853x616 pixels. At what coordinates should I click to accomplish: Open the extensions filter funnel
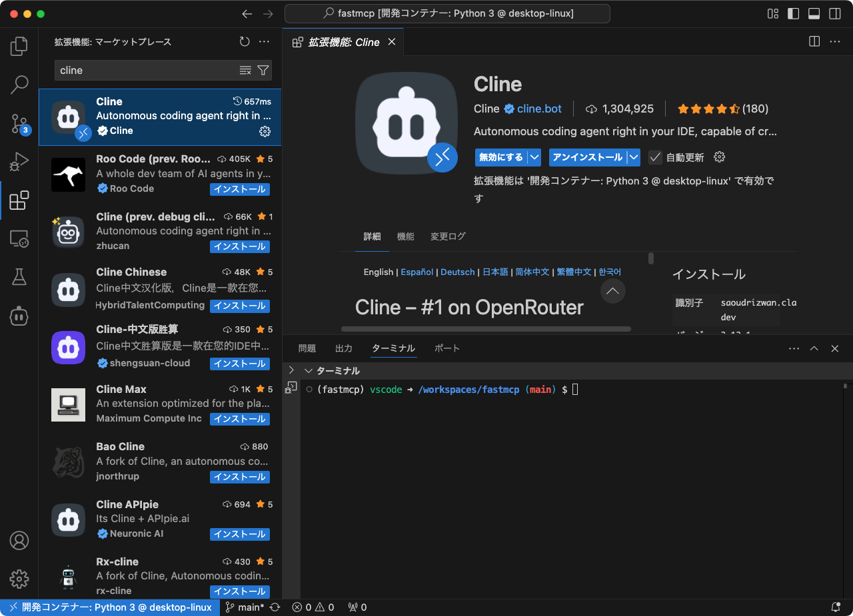coord(263,70)
